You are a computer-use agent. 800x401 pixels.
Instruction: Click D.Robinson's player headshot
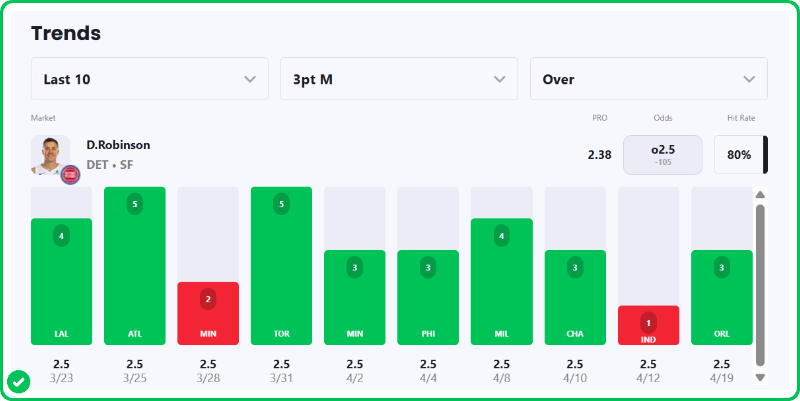(x=50, y=155)
